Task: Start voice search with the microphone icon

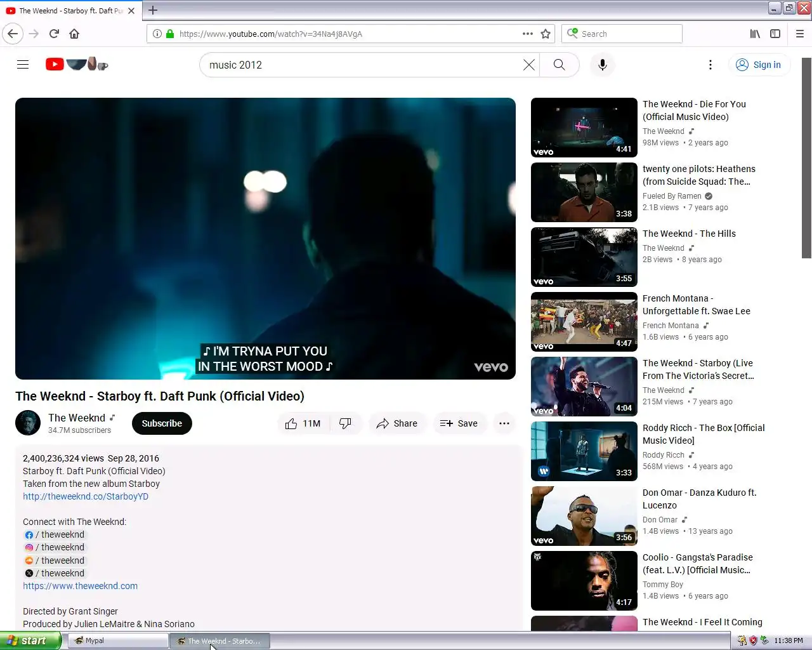Action: 603,65
